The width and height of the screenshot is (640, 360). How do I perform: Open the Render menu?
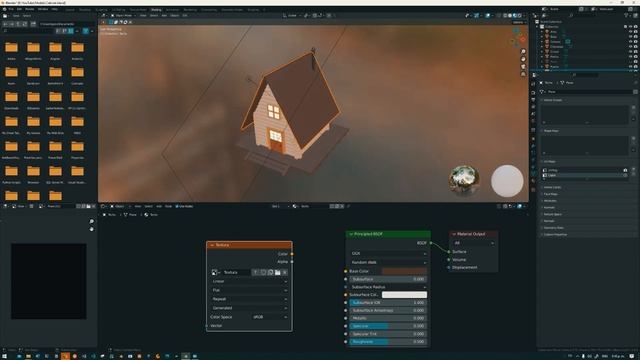click(x=29, y=9)
